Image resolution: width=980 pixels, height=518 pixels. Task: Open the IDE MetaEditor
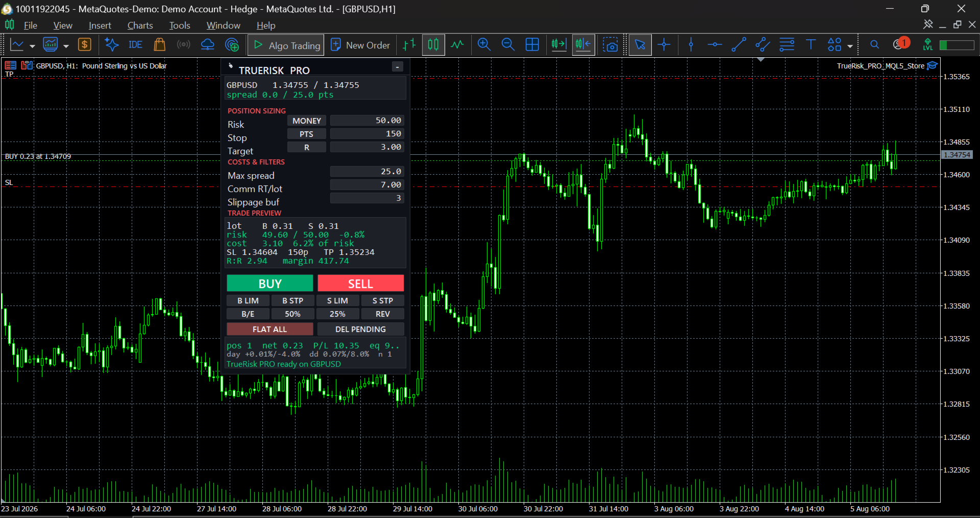[x=135, y=45]
